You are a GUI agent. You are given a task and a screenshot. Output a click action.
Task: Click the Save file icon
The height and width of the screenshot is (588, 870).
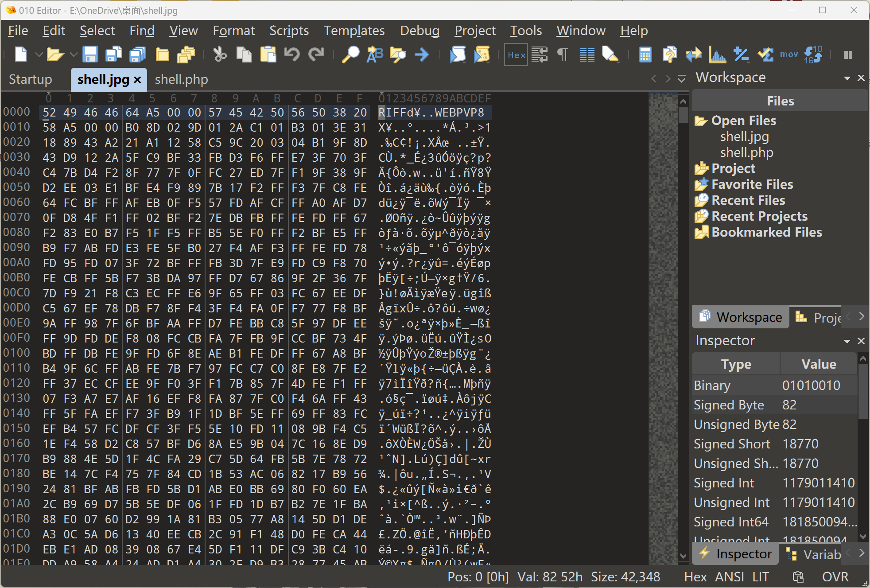click(90, 55)
